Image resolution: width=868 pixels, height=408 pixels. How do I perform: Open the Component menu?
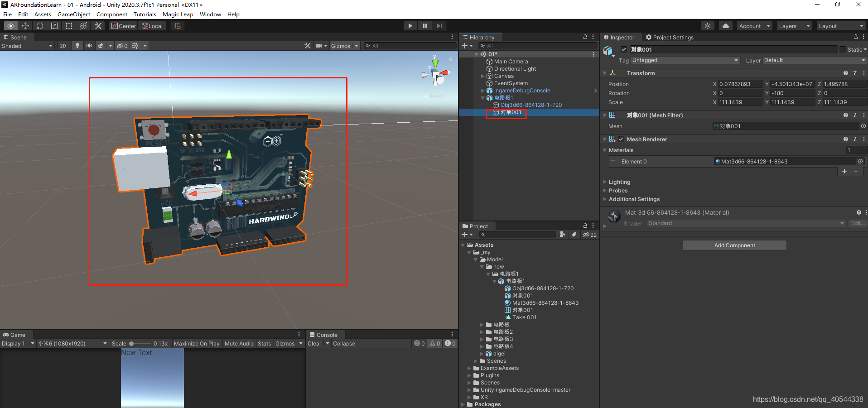(112, 14)
